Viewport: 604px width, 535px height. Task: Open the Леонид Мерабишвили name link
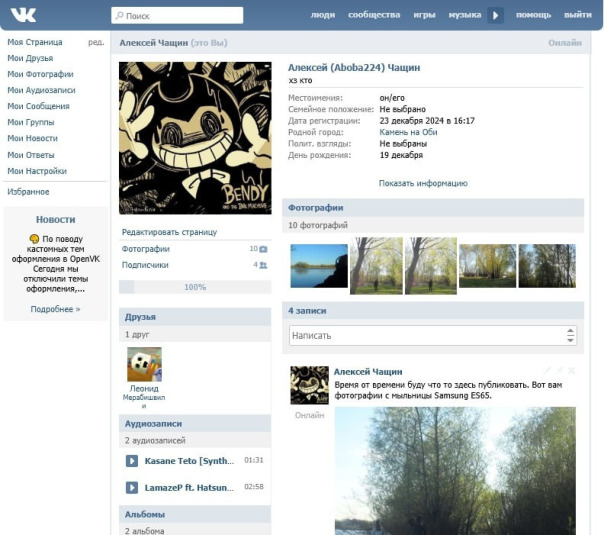(x=144, y=397)
